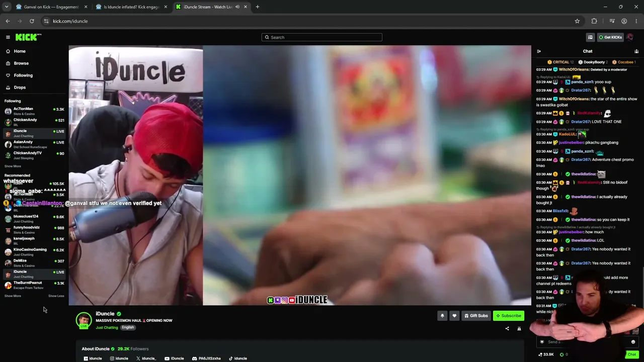Open the channel rewards inbox icon
644x362 pixels.
tap(590, 37)
